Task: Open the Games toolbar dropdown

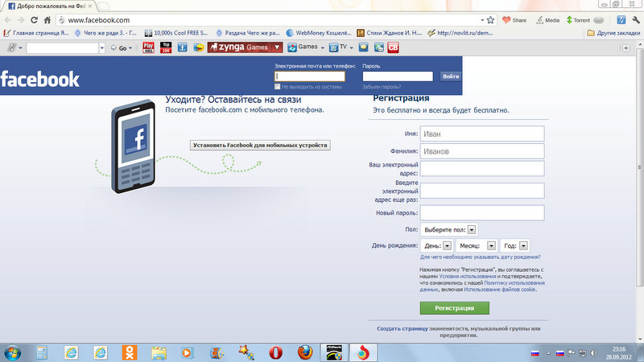Action: coord(323,47)
